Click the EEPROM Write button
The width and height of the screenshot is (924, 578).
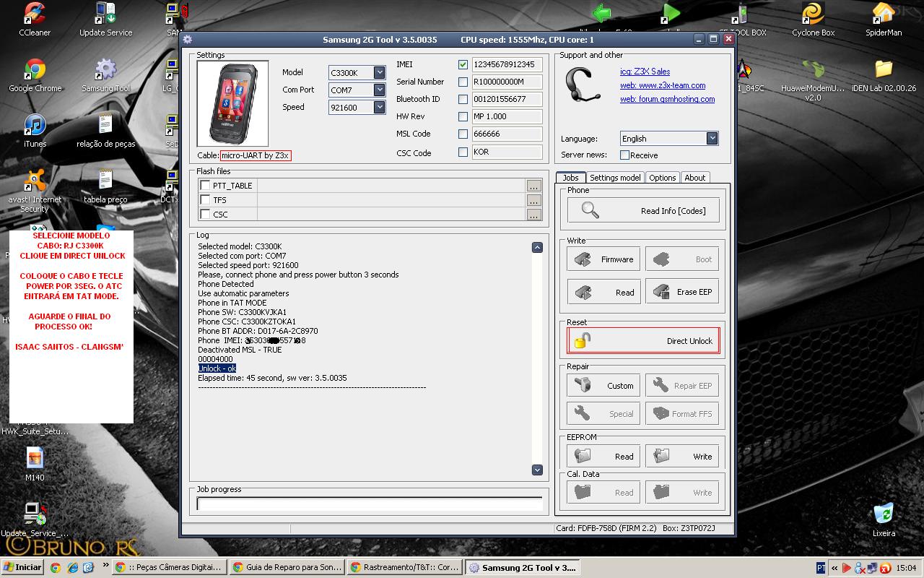tap(682, 456)
